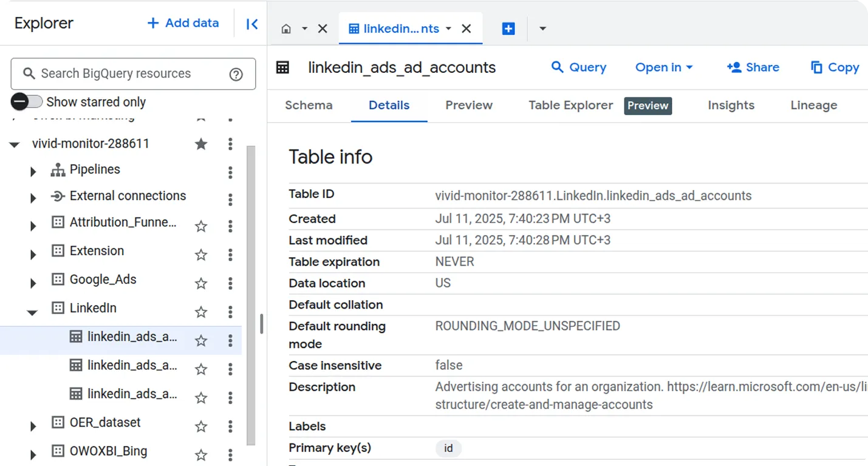Open more actions for Attribution_Funne… dataset

point(230,226)
